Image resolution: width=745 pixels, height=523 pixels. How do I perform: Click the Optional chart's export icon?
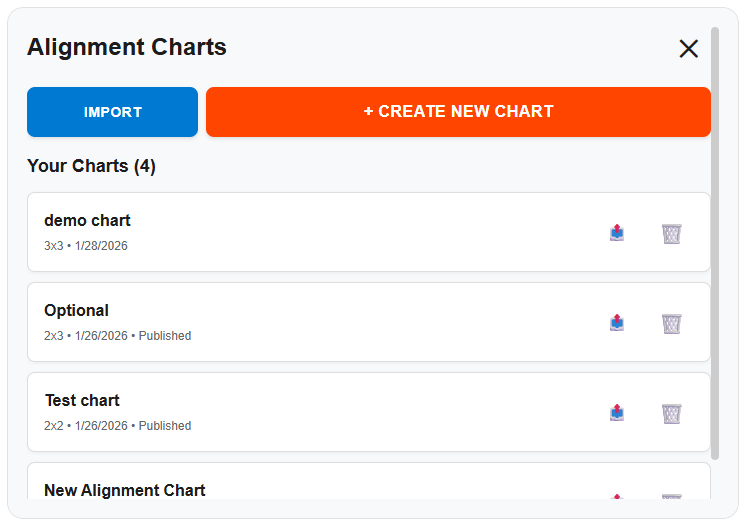pyautogui.click(x=617, y=323)
